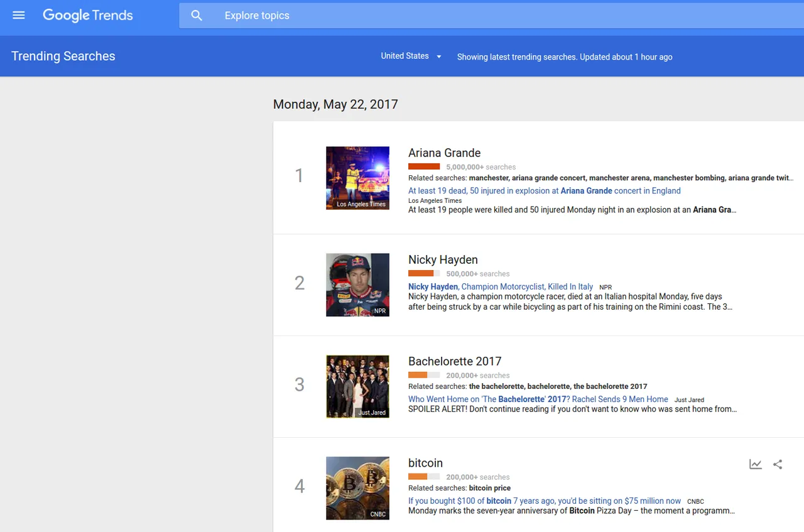Image resolution: width=804 pixels, height=532 pixels.
Task: Click the rank number 1 label
Action: tap(300, 176)
